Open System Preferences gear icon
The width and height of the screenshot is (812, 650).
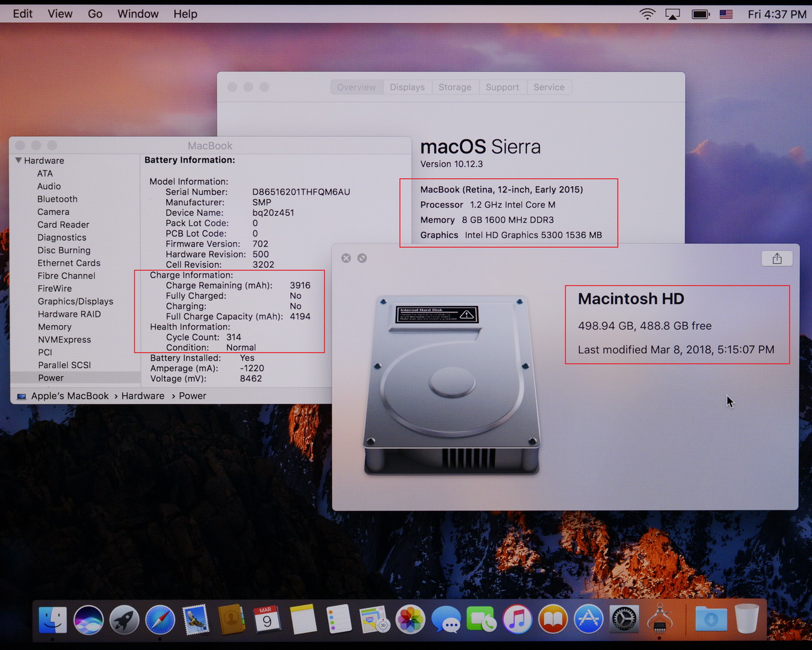624,619
